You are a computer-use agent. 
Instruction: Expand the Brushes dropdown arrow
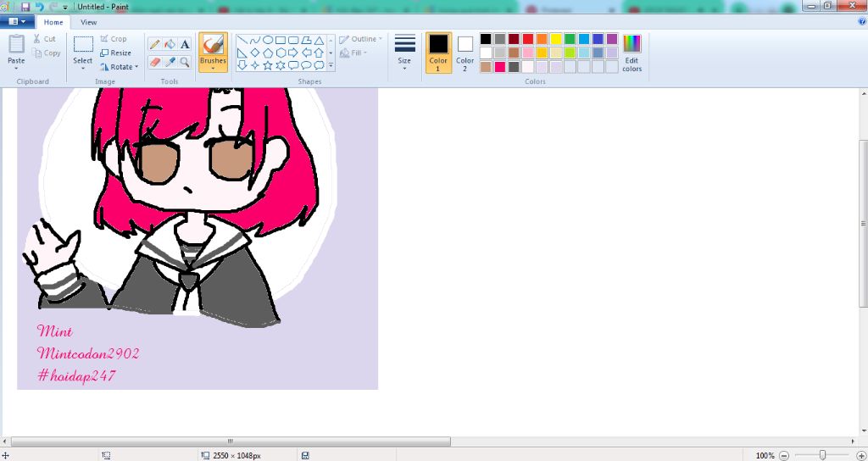213,68
